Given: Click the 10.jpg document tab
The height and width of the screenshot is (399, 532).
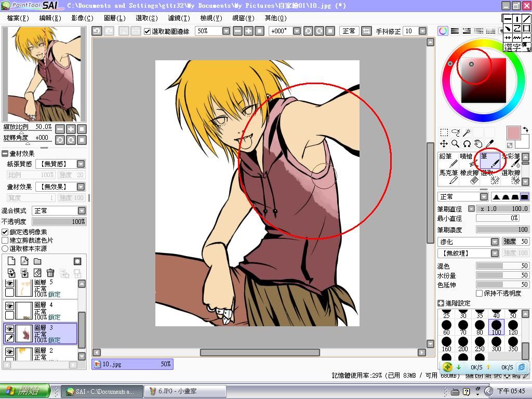Looking at the screenshot, I should pos(132,364).
